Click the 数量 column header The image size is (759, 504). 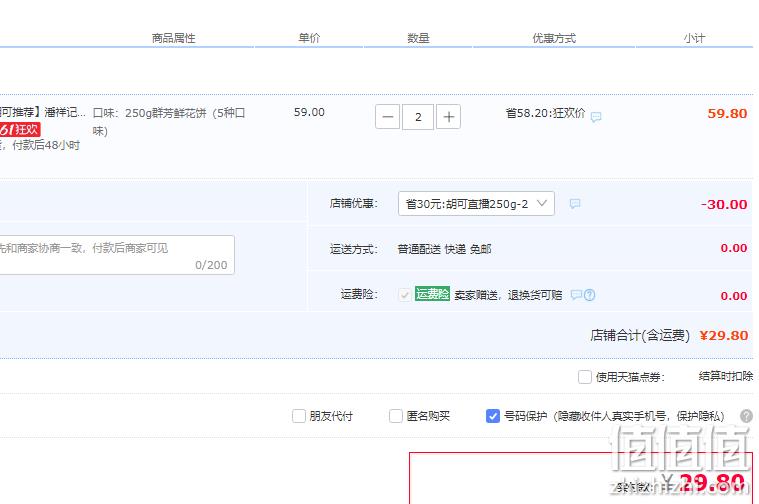418,38
